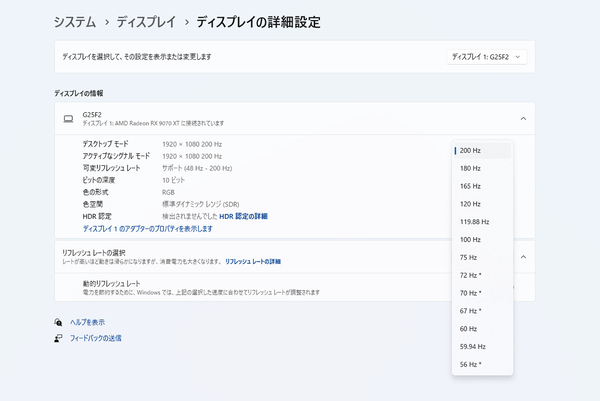Image resolution: width=600 pixels, height=401 pixels.
Task: Select 59.94 Hz refresh rate
Action: (483, 346)
